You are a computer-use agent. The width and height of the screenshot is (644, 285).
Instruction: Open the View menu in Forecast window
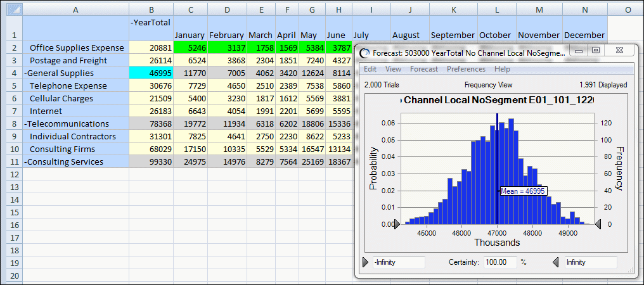393,69
